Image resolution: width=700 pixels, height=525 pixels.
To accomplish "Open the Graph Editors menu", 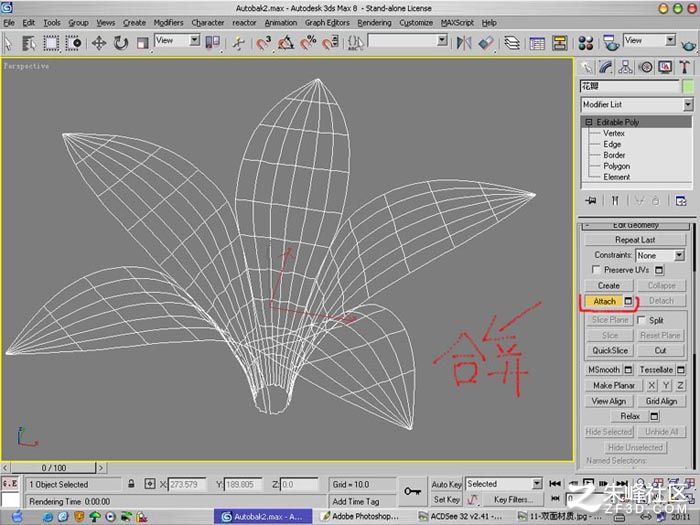I will click(327, 22).
